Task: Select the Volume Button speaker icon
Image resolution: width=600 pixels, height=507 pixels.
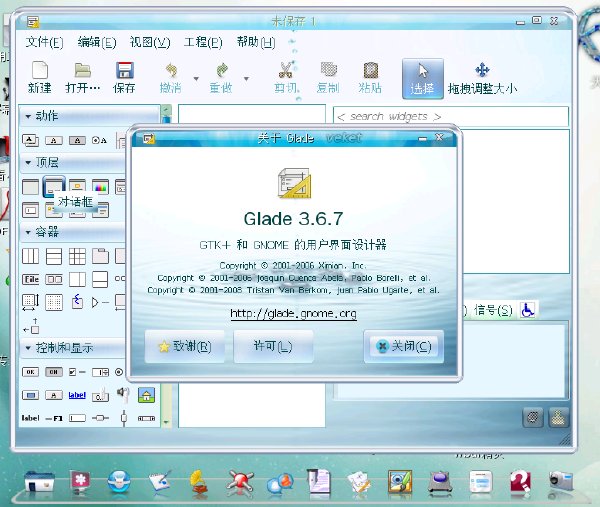Action: [123, 395]
